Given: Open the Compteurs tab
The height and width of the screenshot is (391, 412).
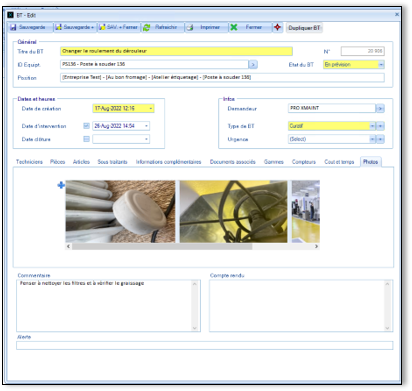Looking at the screenshot, I should tap(304, 162).
